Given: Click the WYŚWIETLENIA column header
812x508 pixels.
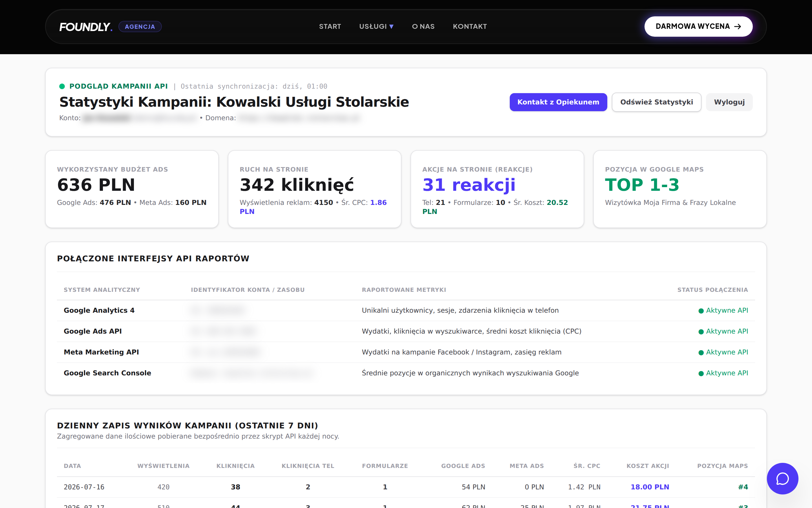Looking at the screenshot, I should point(164,466).
